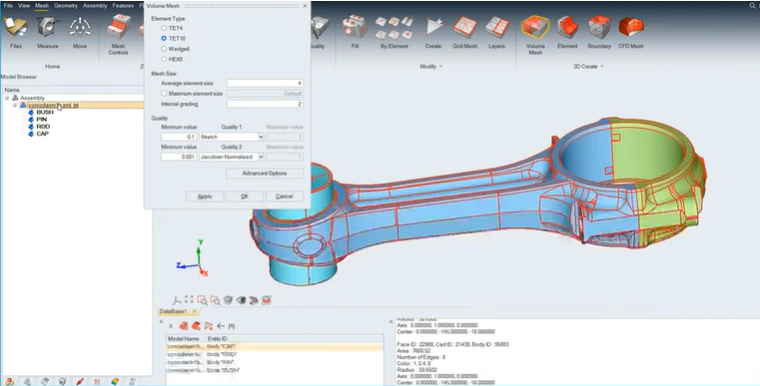Open the File menu
760x386 pixels.
tap(8, 6)
